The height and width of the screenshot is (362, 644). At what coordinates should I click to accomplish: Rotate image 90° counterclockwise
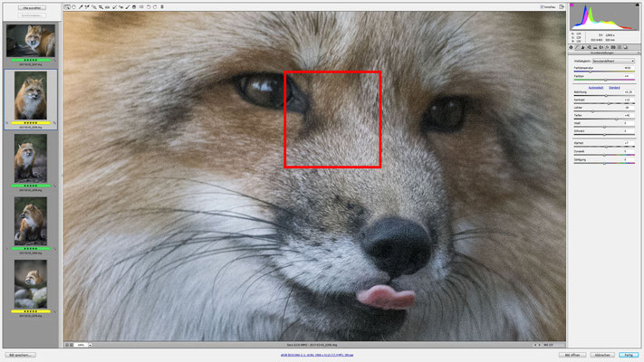(149, 7)
